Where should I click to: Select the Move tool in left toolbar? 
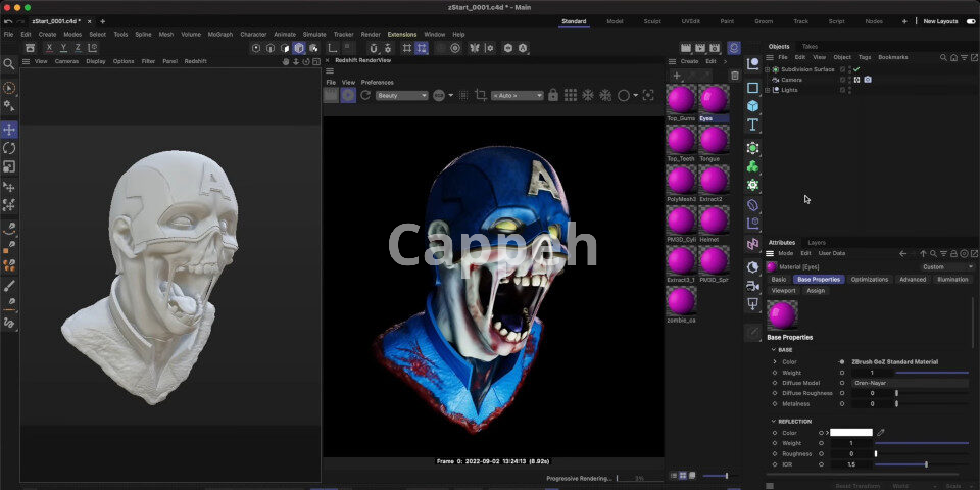click(9, 130)
